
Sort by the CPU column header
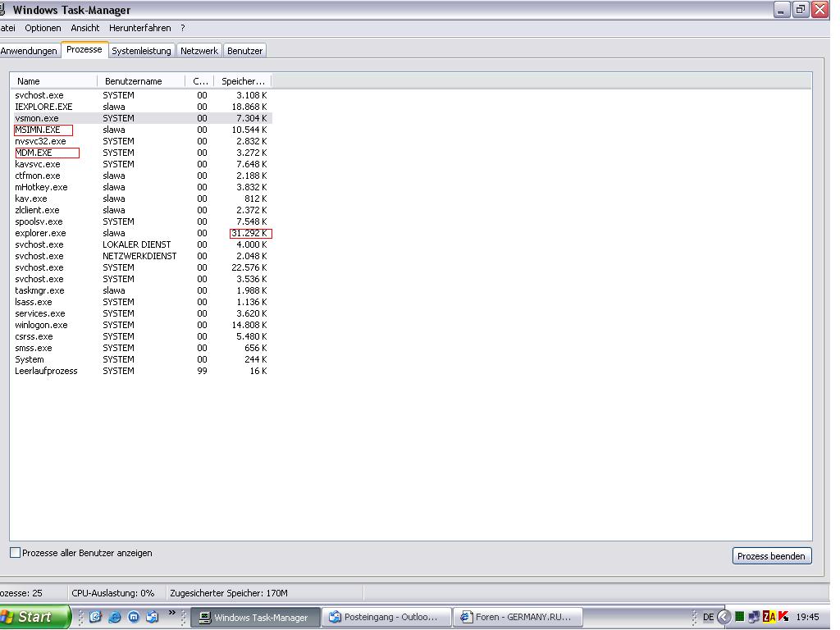(x=200, y=81)
